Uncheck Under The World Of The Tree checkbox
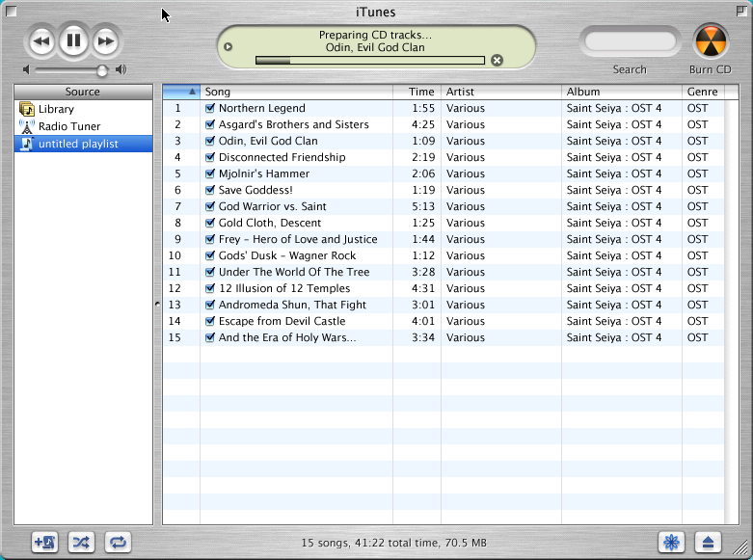 click(x=210, y=272)
